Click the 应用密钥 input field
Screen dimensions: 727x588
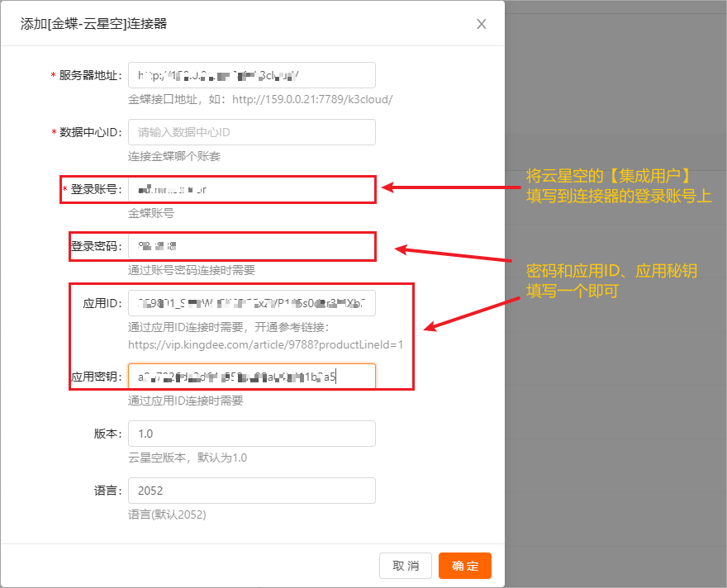(x=251, y=377)
